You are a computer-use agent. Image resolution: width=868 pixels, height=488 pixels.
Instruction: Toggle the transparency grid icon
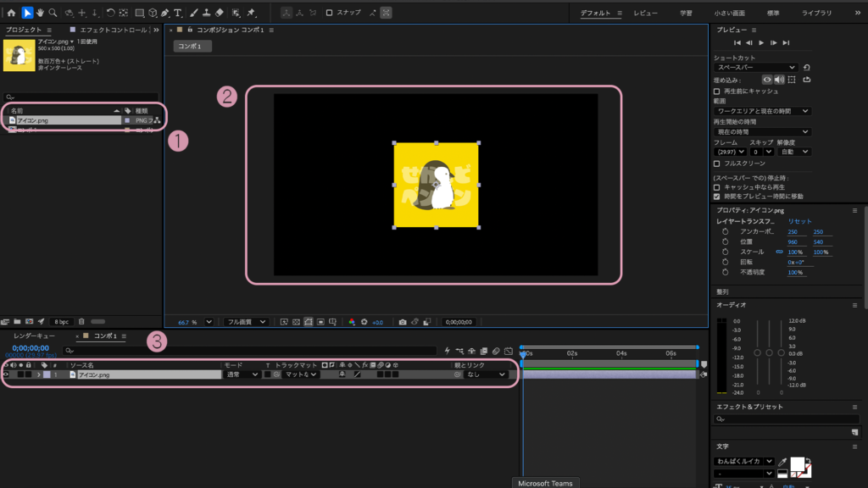(x=296, y=322)
